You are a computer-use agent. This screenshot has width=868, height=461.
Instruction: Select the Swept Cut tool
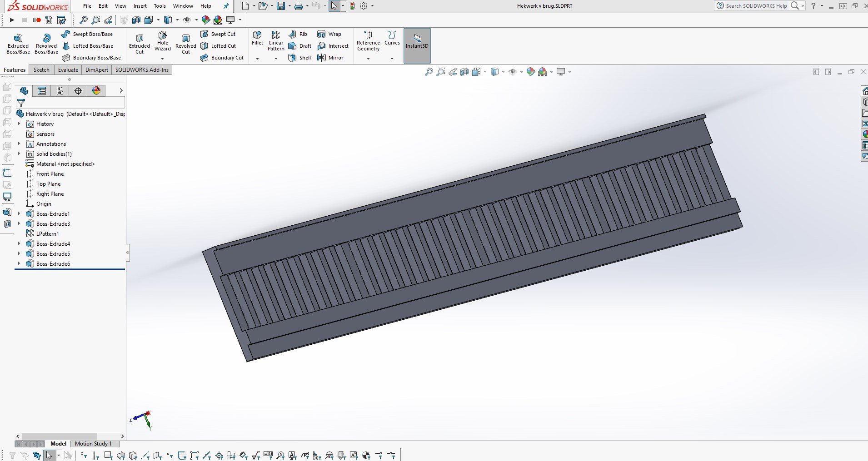point(218,34)
